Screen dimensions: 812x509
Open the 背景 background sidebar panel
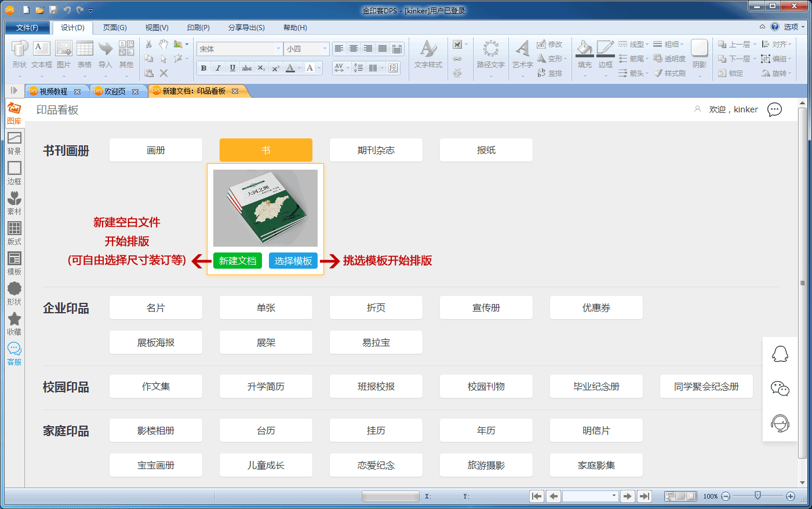(14, 142)
